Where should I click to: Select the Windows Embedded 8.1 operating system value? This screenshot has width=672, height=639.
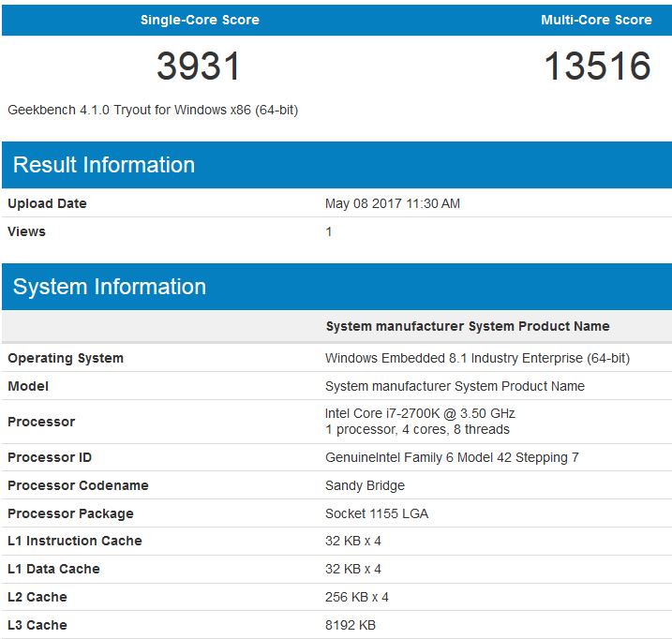click(477, 358)
